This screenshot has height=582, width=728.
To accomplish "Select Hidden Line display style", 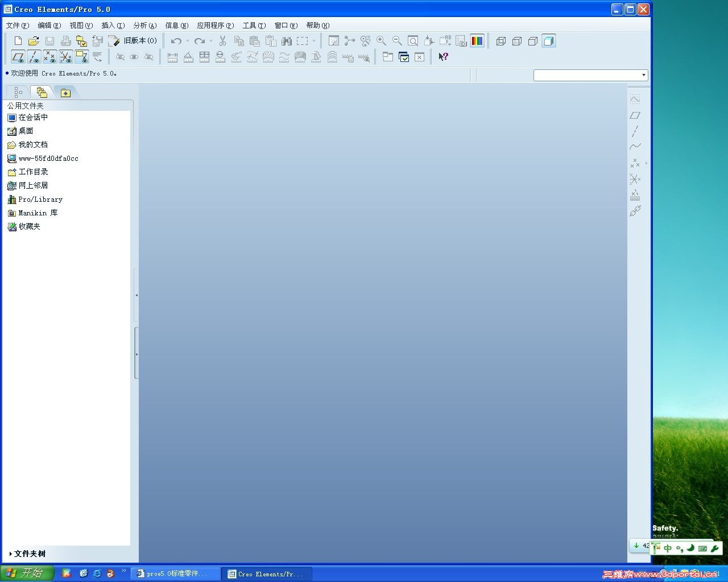I will pos(517,41).
